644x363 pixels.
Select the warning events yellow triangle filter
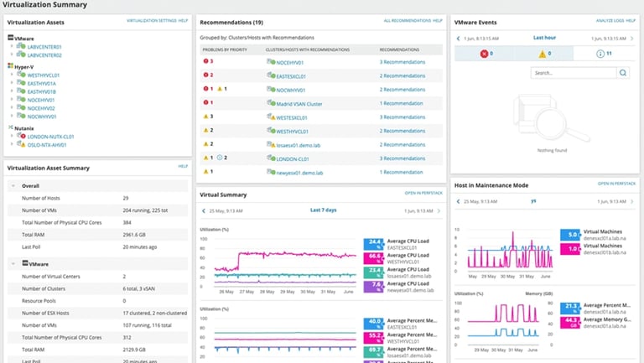[543, 54]
